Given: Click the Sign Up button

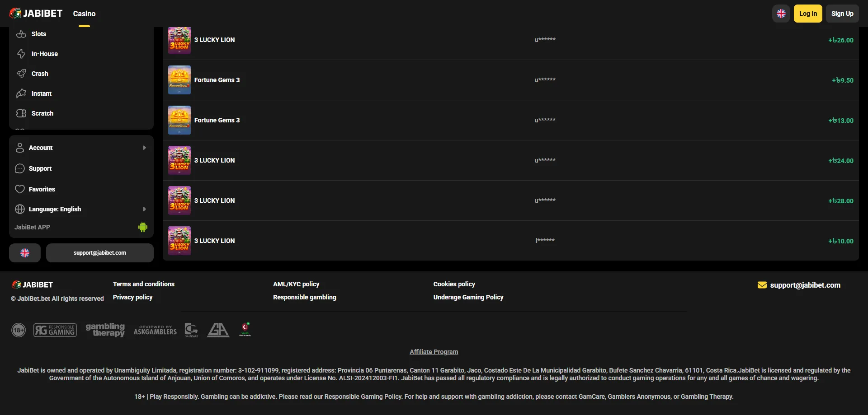Looking at the screenshot, I should tap(843, 14).
